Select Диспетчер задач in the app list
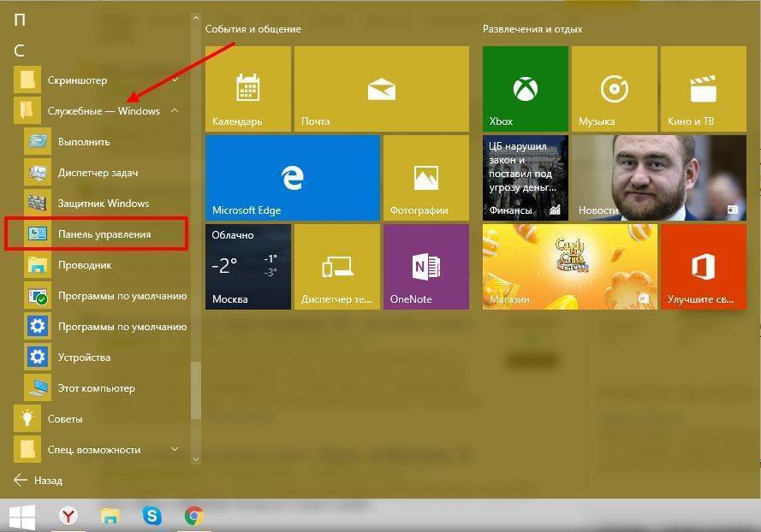This screenshot has width=761, height=532. coord(98,173)
